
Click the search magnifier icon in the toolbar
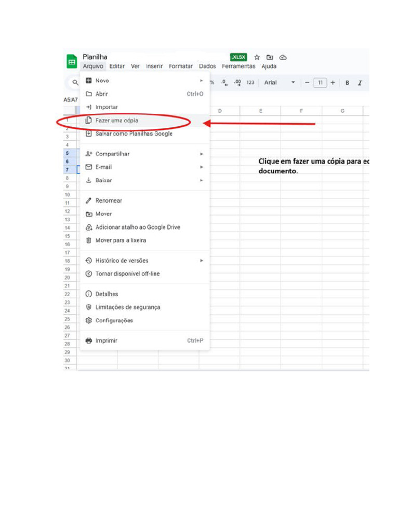click(75, 82)
